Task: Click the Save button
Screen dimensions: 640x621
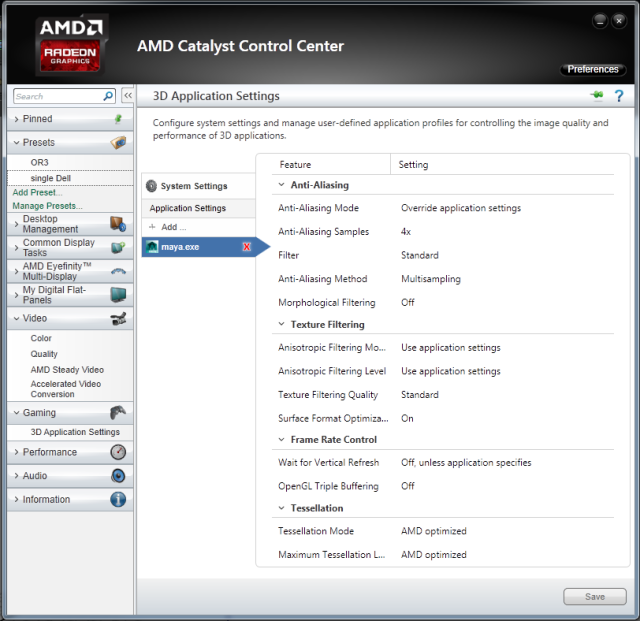Action: tap(595, 597)
